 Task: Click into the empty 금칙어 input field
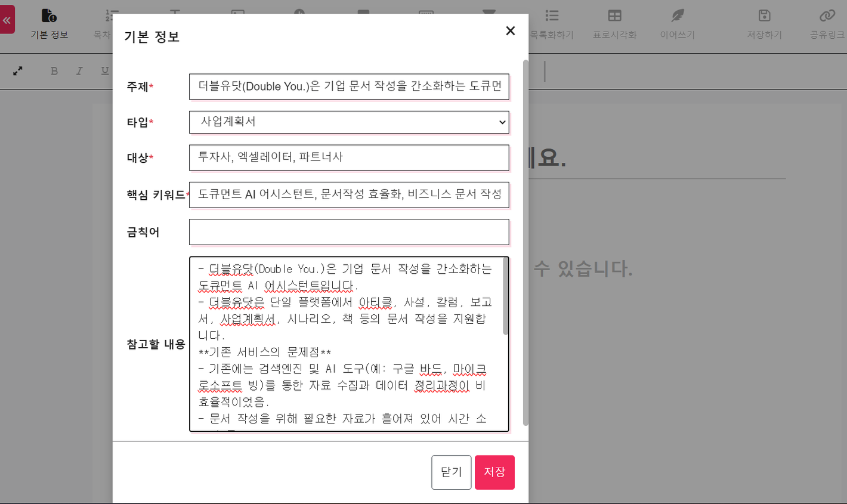point(349,232)
